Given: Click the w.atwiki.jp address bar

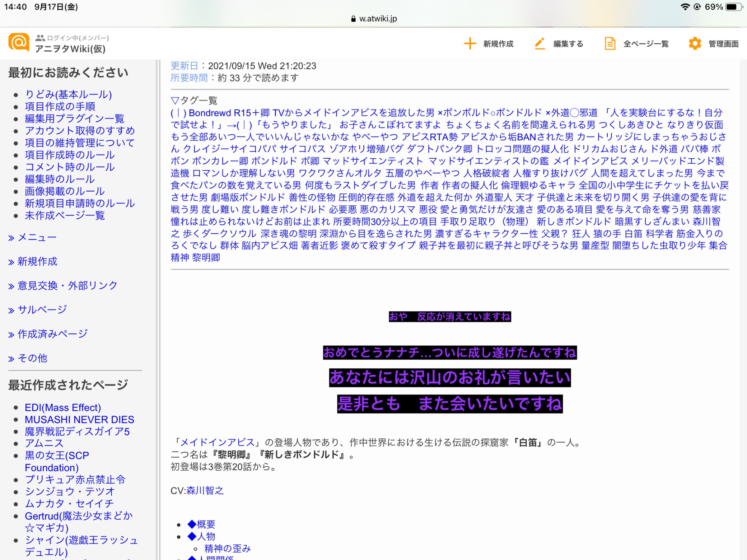Looking at the screenshot, I should point(374,19).
